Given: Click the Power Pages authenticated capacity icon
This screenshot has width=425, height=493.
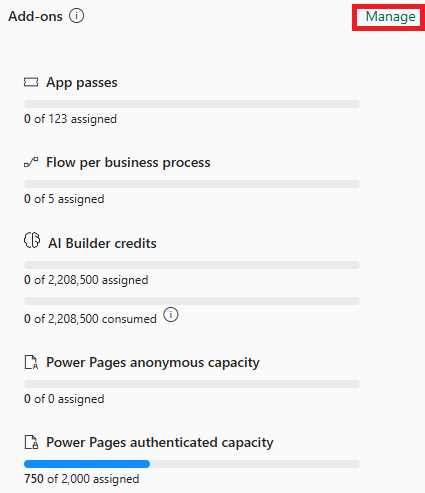Looking at the screenshot, I should [x=31, y=442].
